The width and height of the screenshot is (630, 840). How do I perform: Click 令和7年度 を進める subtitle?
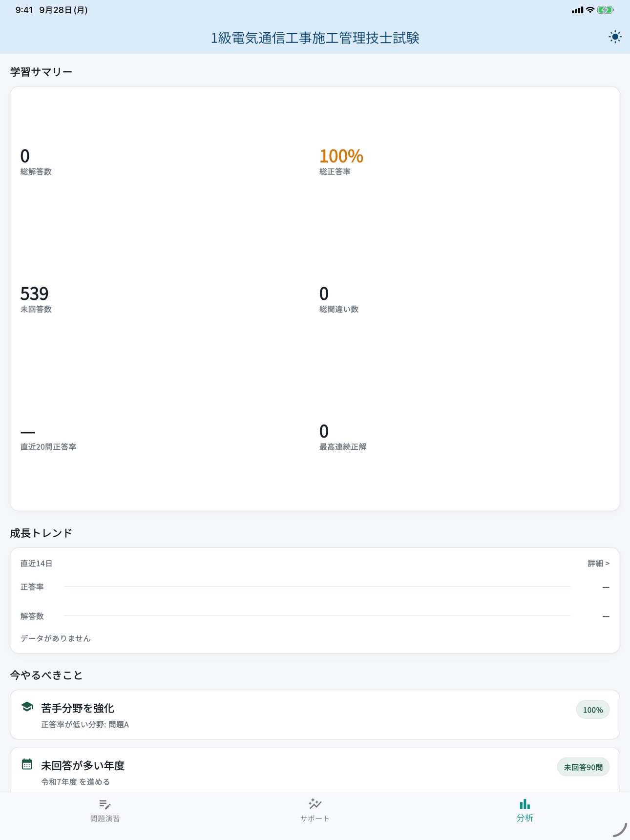[x=76, y=782]
